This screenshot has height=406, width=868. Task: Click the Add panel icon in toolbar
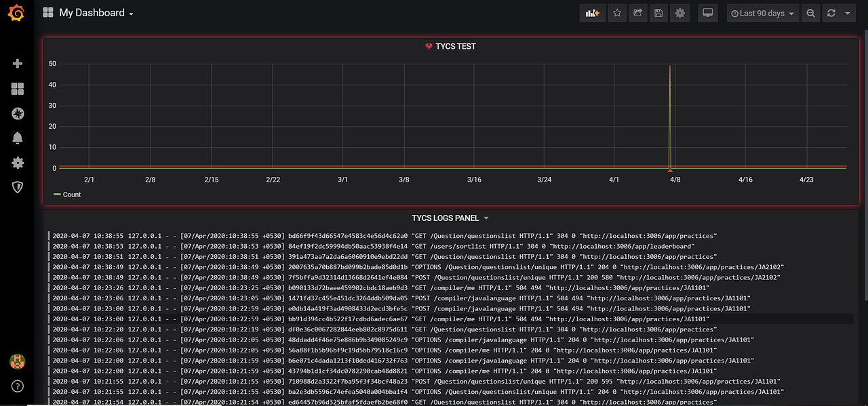[592, 12]
